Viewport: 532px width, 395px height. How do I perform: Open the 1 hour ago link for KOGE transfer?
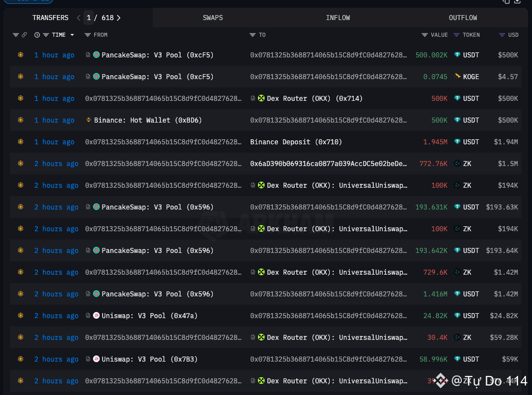click(54, 77)
